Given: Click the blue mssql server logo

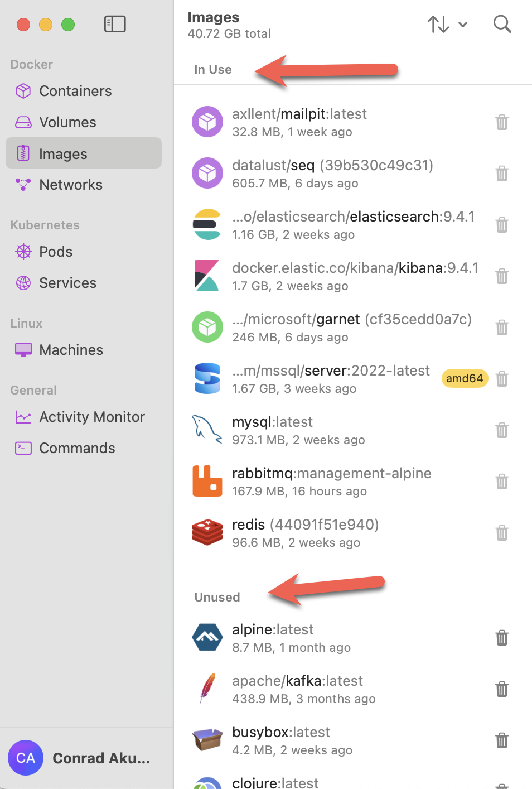Looking at the screenshot, I should tap(207, 378).
